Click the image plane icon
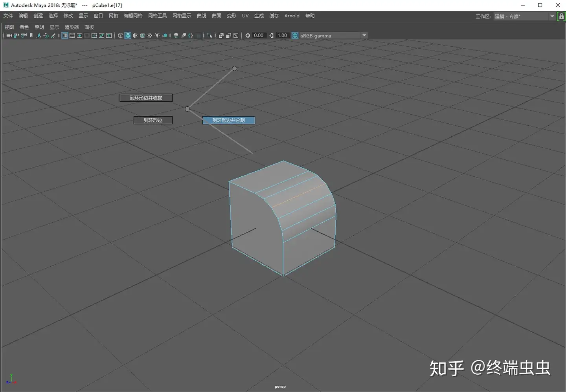 tap(39, 35)
